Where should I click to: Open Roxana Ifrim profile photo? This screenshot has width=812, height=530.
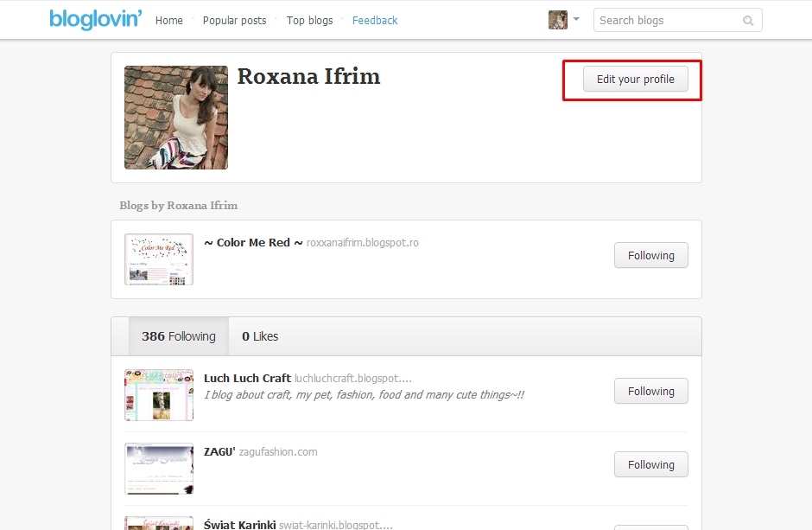coord(176,118)
